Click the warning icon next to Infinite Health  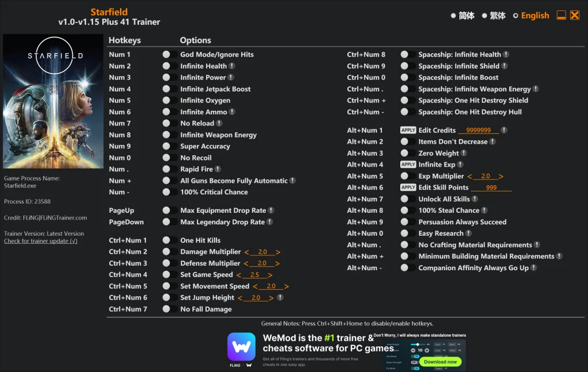[x=232, y=66]
